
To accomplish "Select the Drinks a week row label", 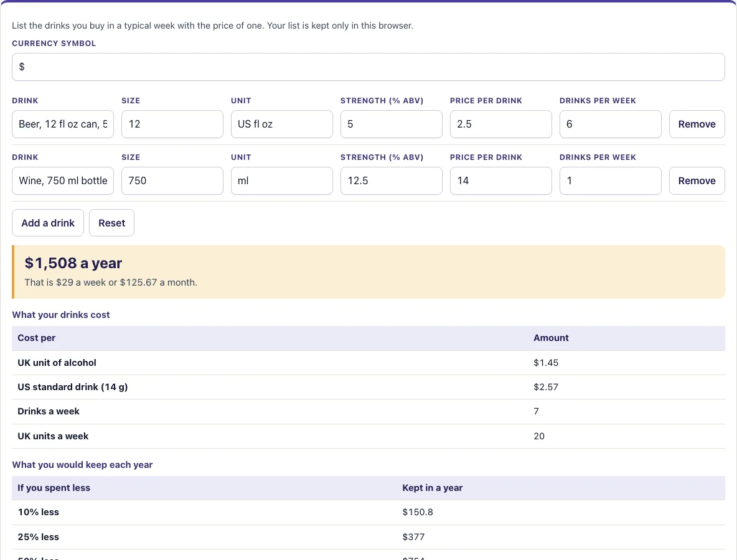I will tap(49, 411).
